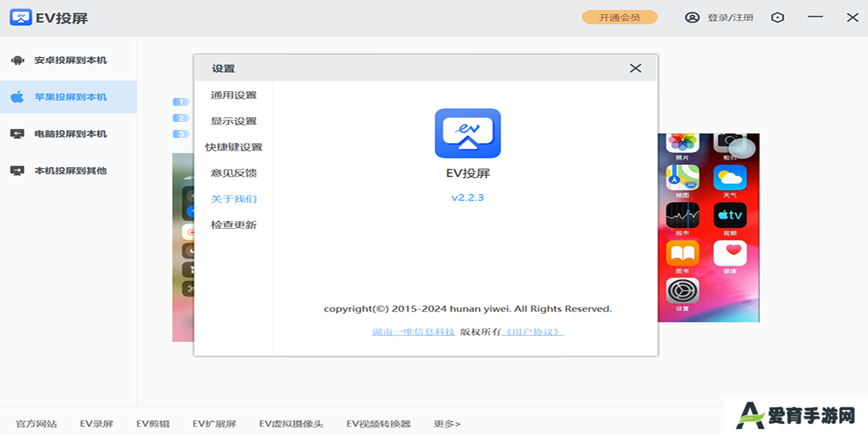The width and height of the screenshot is (868, 434).
Task: Open 通用设置 in settings list
Action: click(234, 95)
